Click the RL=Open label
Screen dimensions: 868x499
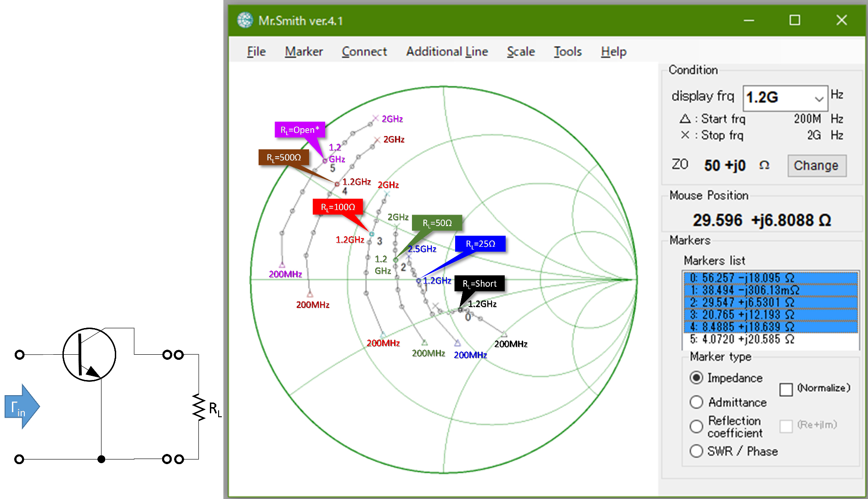300,130
